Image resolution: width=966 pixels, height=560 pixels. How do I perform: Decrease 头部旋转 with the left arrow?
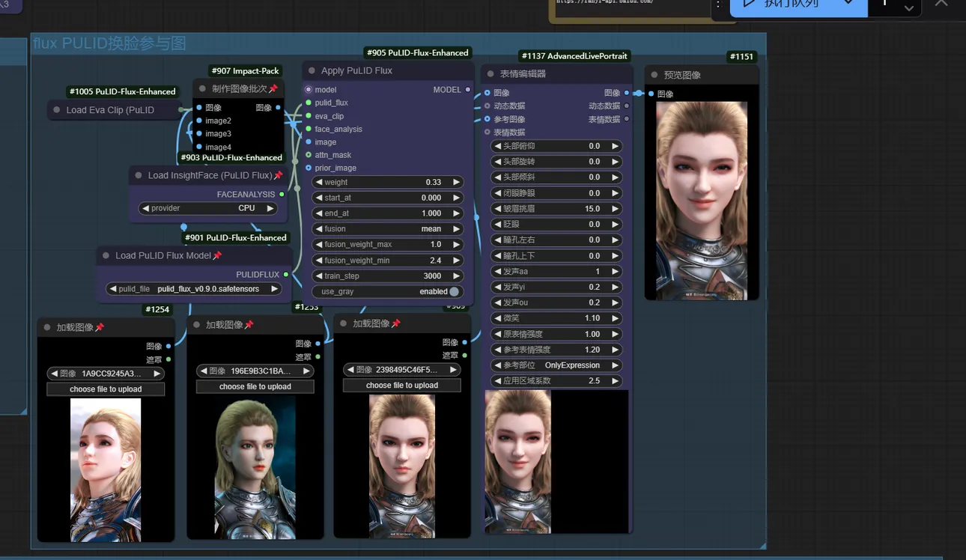497,162
